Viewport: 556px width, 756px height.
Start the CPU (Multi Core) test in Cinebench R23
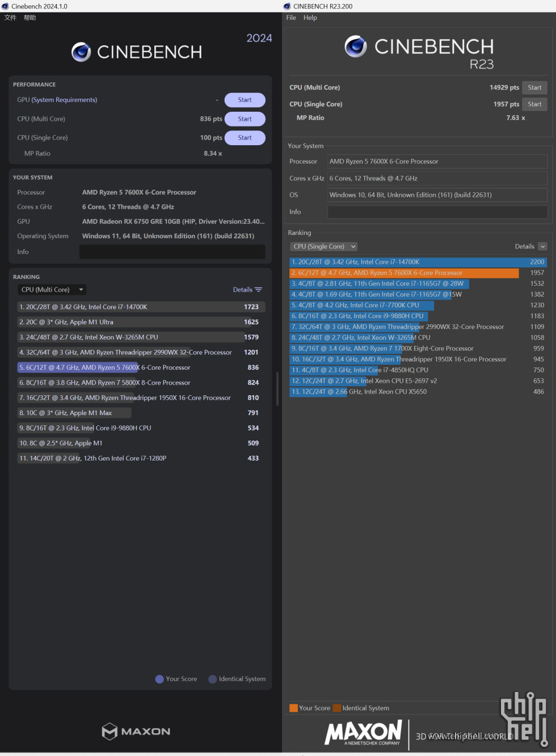534,87
